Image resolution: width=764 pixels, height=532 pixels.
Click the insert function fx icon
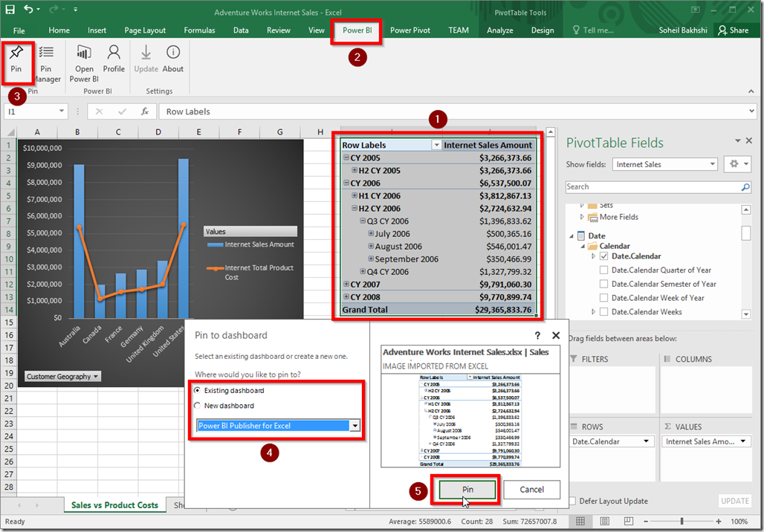(x=145, y=111)
